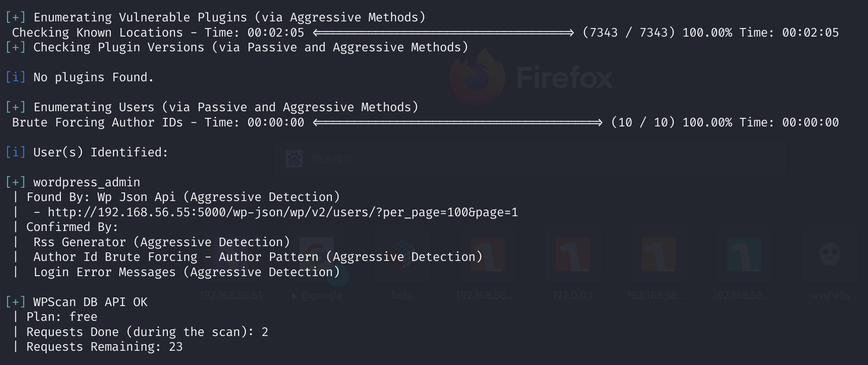
Task: Click the Baidu paw icon in search box
Action: point(294,159)
